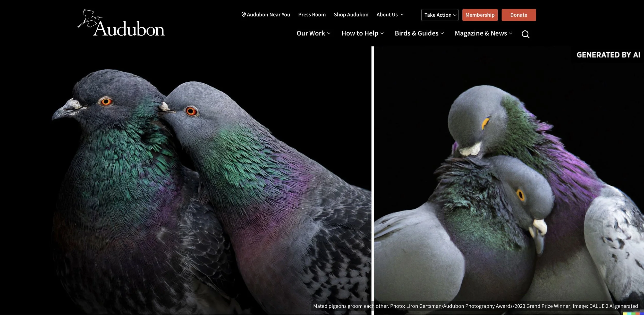This screenshot has height=315, width=644.
Task: Open the Take Action dropdown
Action: click(x=440, y=15)
